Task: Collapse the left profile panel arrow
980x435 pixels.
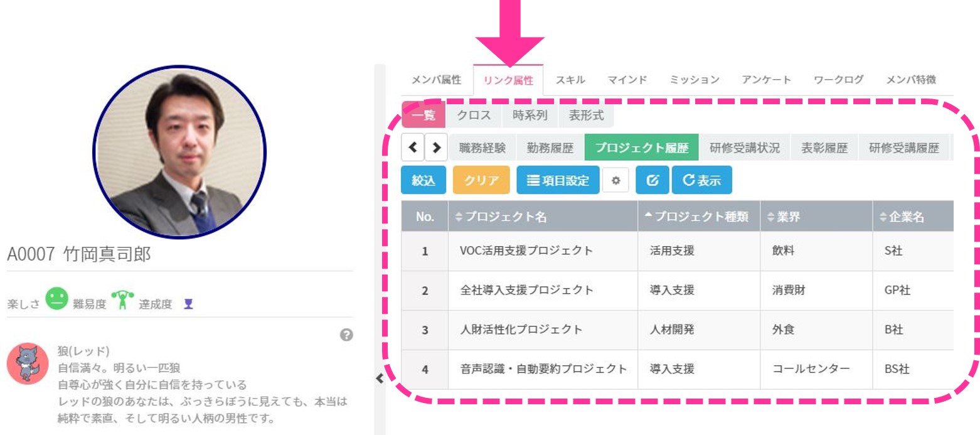Action: click(380, 378)
